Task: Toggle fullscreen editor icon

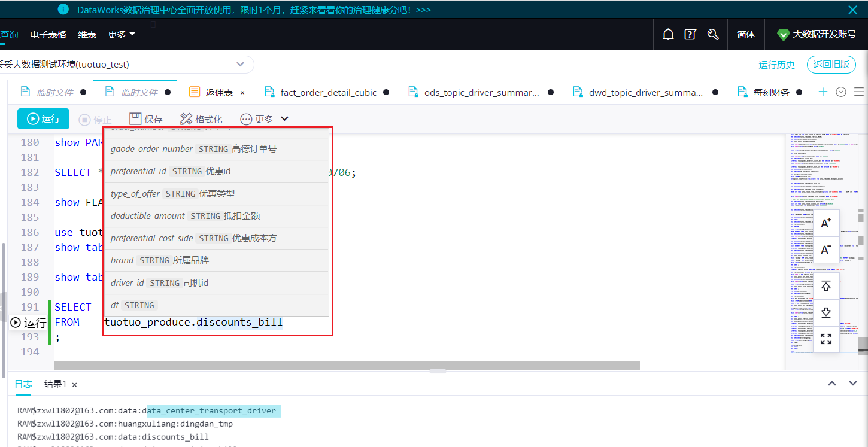Action: pyautogui.click(x=826, y=339)
